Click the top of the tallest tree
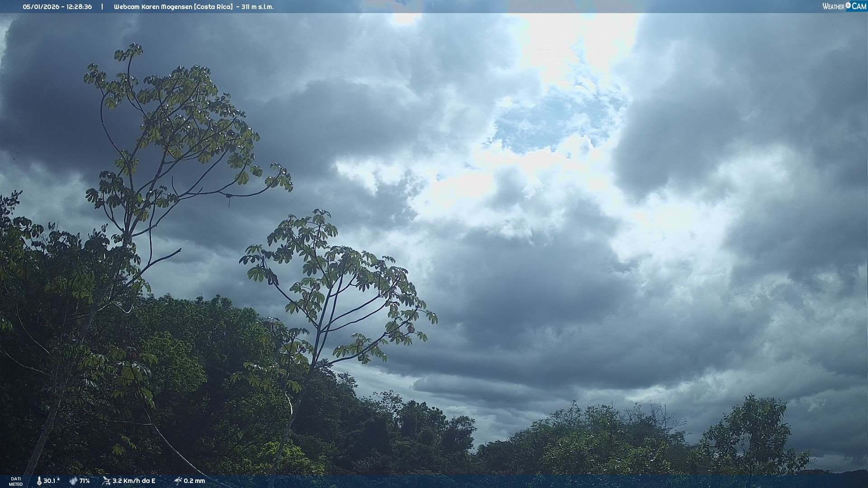Image resolution: width=868 pixels, height=488 pixels. [x=134, y=47]
